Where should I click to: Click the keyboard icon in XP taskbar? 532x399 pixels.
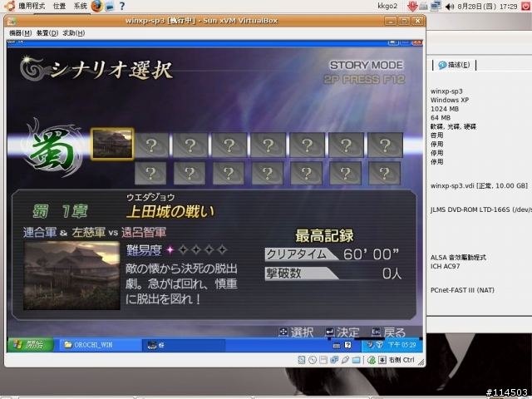click(337, 346)
